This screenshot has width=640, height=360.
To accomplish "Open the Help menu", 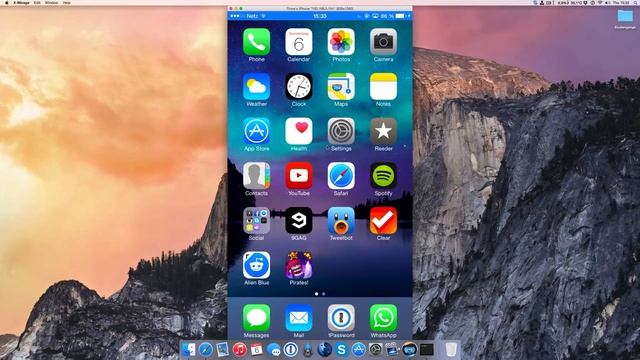I will pyautogui.click(x=67, y=2).
